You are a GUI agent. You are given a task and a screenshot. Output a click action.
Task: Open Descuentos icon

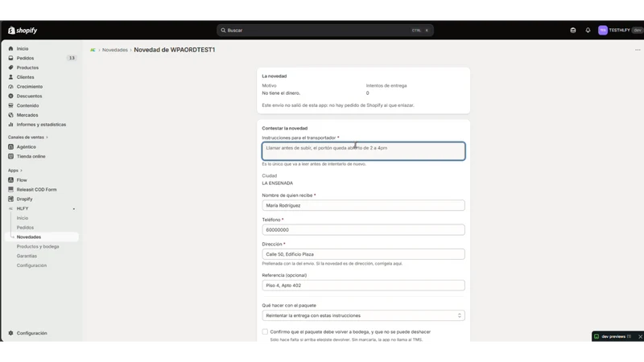pos(10,96)
